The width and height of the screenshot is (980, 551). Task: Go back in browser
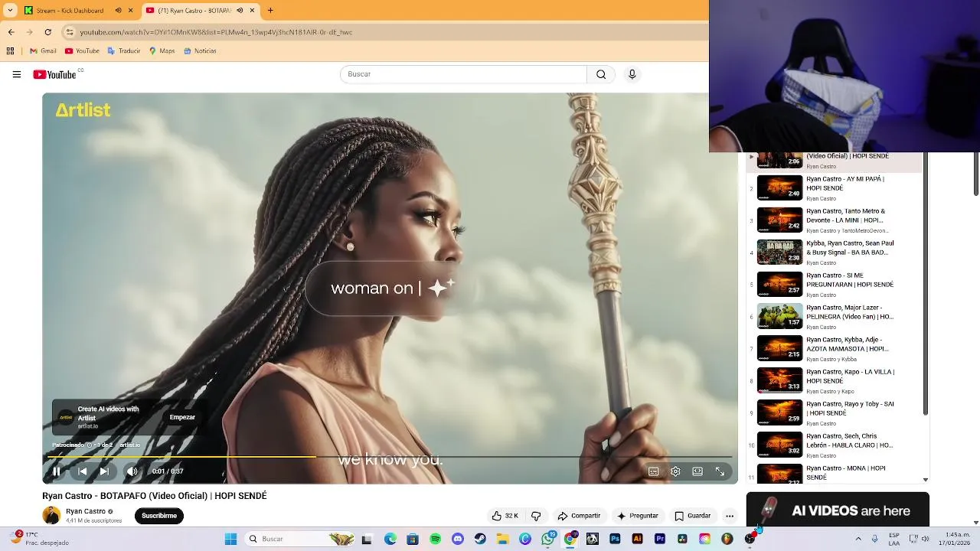click(x=11, y=32)
